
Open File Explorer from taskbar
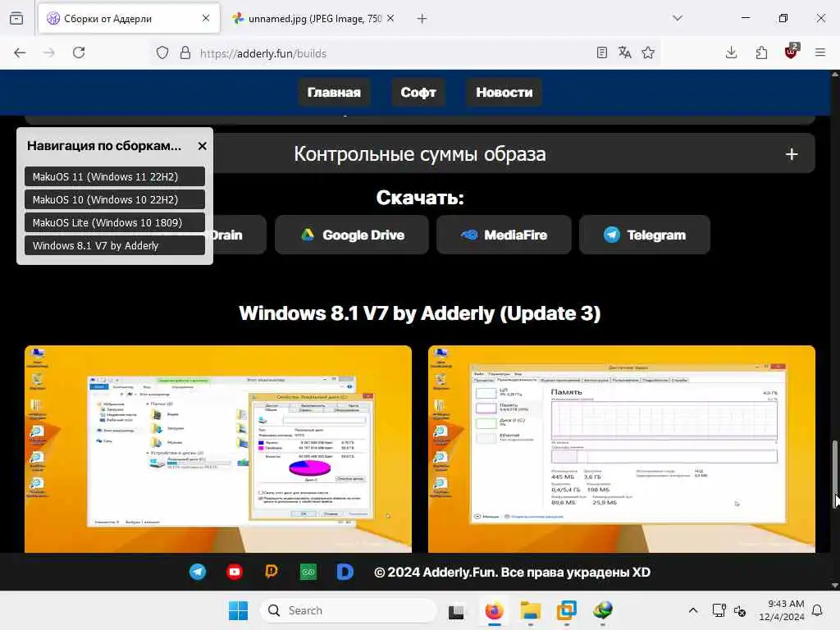point(531,610)
